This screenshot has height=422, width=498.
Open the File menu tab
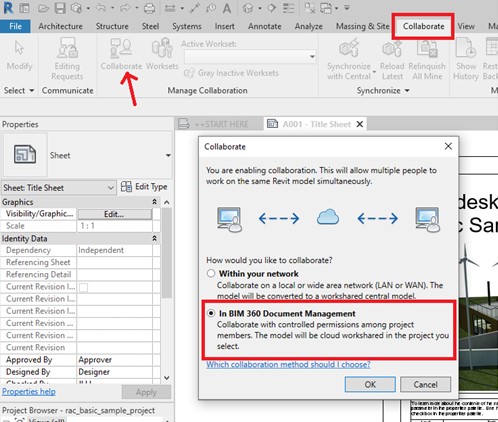point(15,26)
